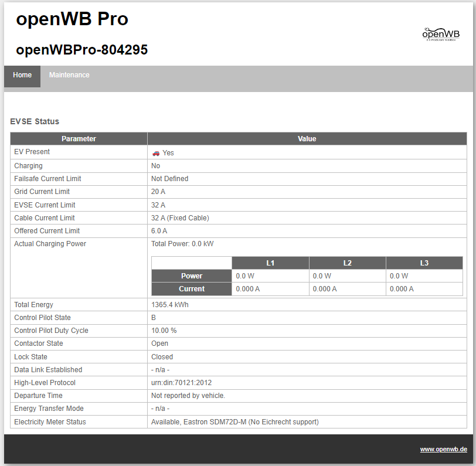Click the L3 column header
This screenshot has height=466, width=476.
(424, 263)
